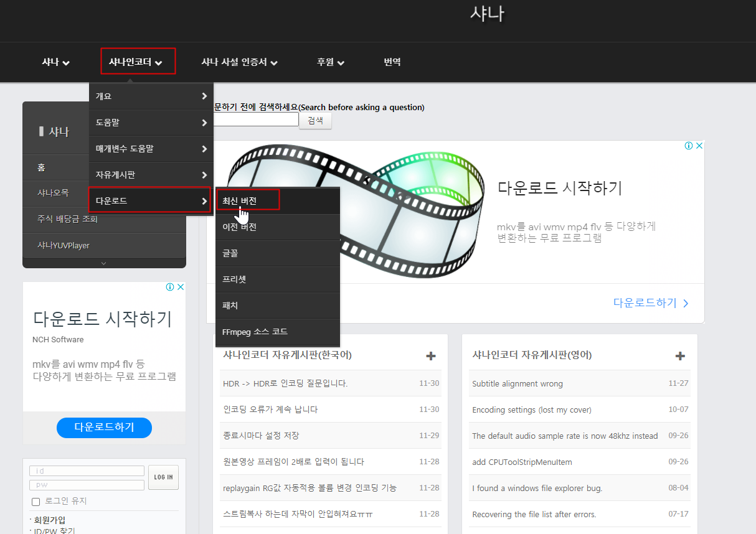Open the 번역 page

coord(392,62)
